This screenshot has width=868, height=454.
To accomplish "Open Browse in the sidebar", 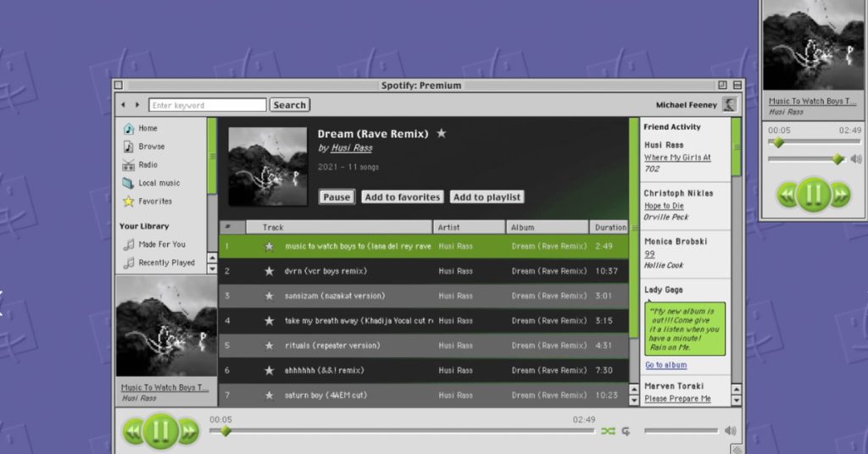I will point(144,147).
